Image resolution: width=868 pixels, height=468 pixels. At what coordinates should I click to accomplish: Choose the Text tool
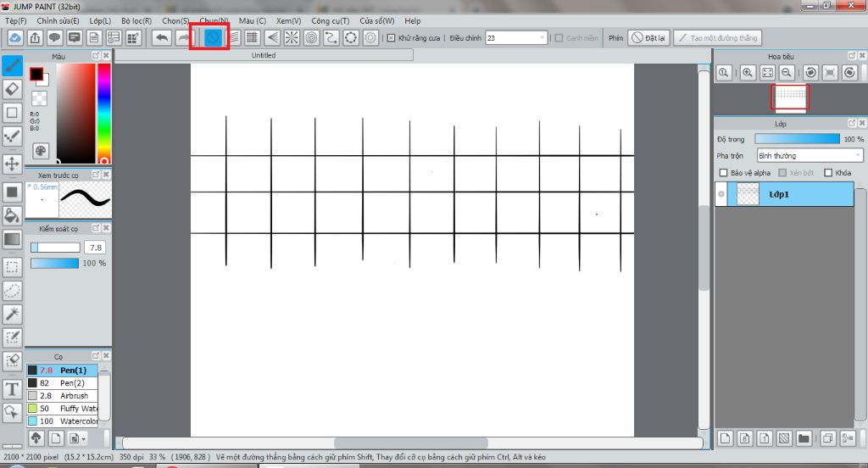[x=12, y=389]
